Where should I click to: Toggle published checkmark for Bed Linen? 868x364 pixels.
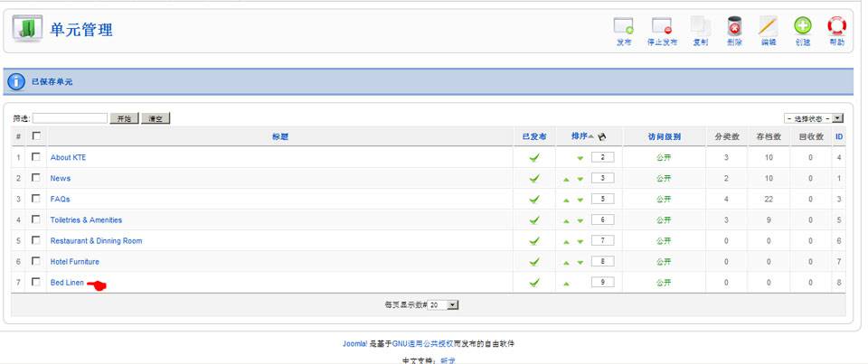534,283
